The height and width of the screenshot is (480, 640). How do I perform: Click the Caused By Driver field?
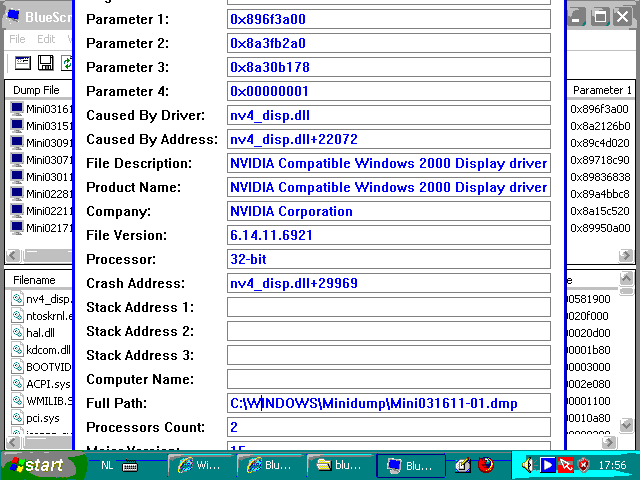pyautogui.click(x=389, y=115)
